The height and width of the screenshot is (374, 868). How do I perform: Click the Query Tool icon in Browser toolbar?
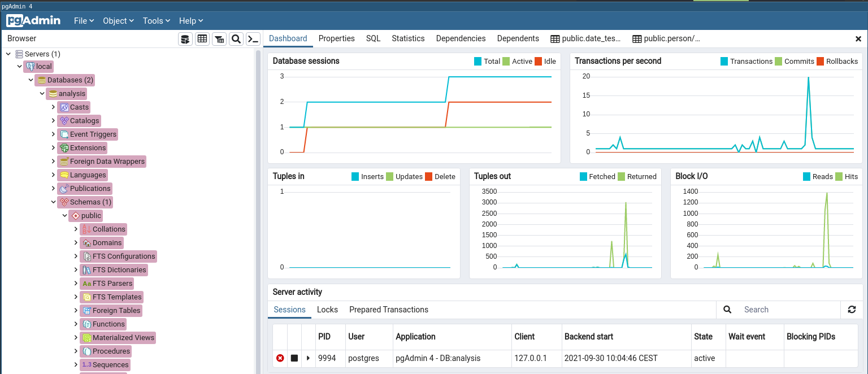click(185, 39)
